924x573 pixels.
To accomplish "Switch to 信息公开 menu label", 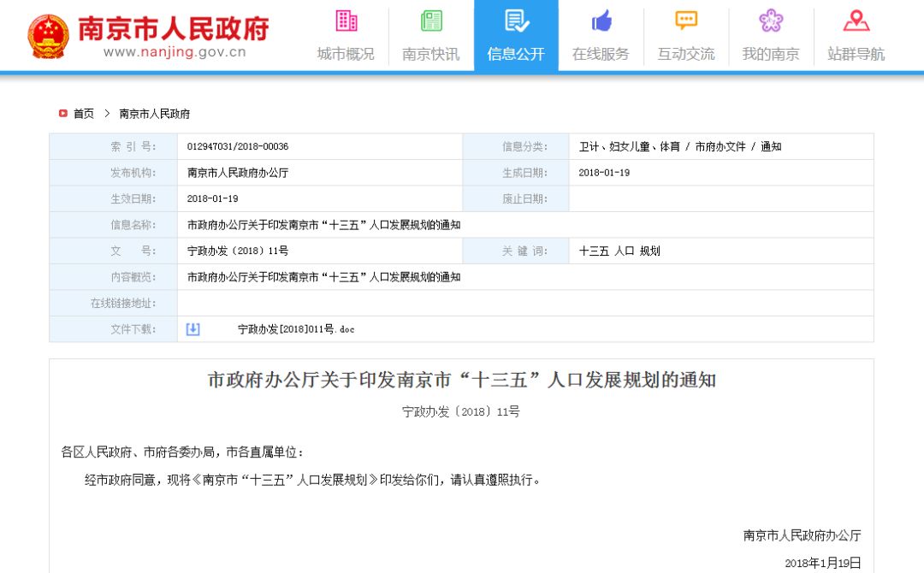I will pos(516,54).
